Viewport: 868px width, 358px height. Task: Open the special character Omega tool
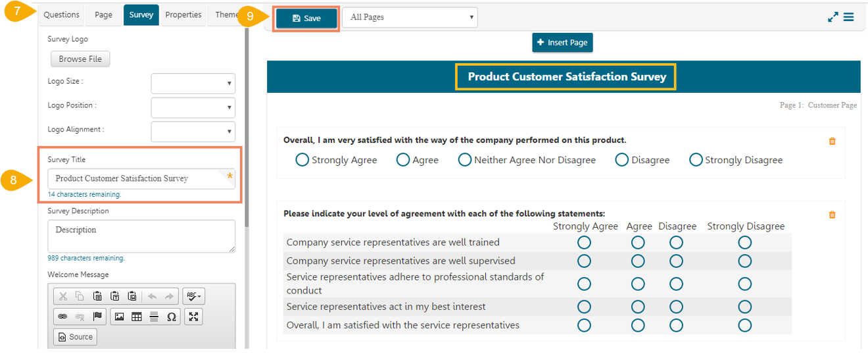pos(172,317)
